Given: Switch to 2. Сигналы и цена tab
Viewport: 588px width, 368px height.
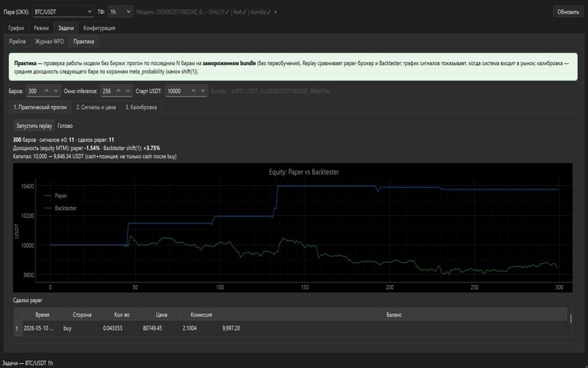Looking at the screenshot, I should click(x=96, y=107).
